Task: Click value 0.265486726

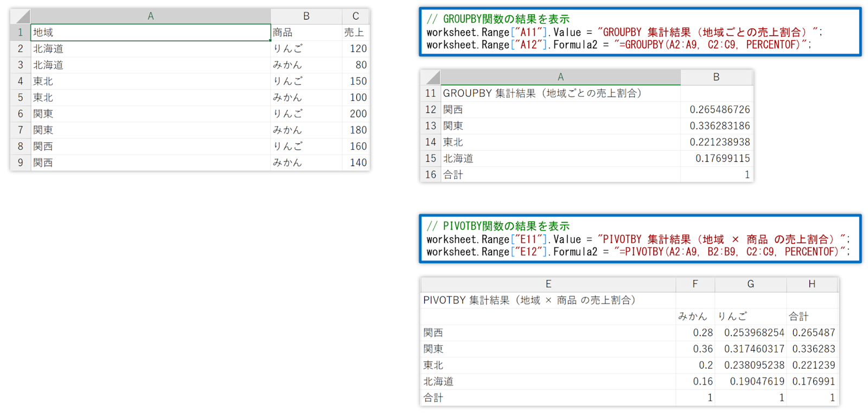Action: click(x=717, y=110)
